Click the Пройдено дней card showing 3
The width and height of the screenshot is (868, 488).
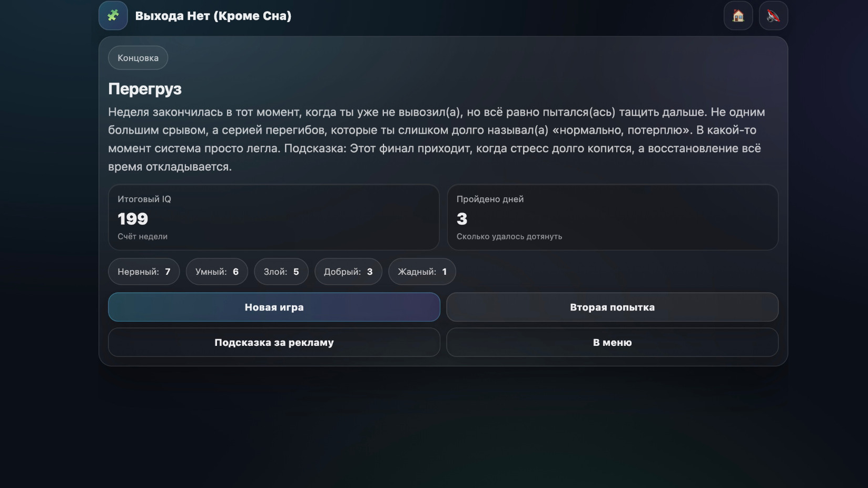point(612,217)
